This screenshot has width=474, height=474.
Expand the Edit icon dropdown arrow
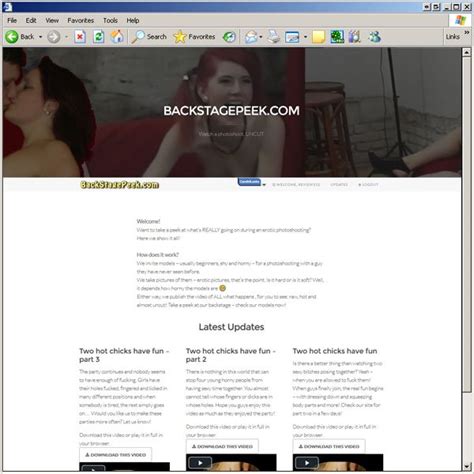point(305,37)
